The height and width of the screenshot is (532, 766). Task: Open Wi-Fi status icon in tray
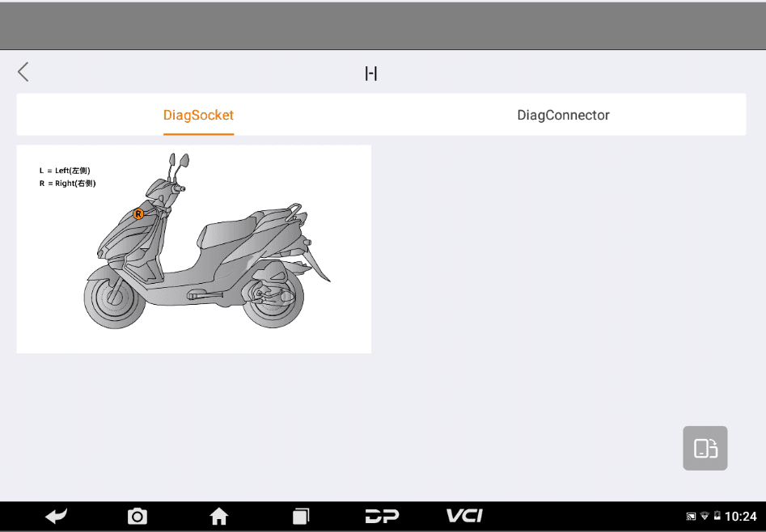705,517
